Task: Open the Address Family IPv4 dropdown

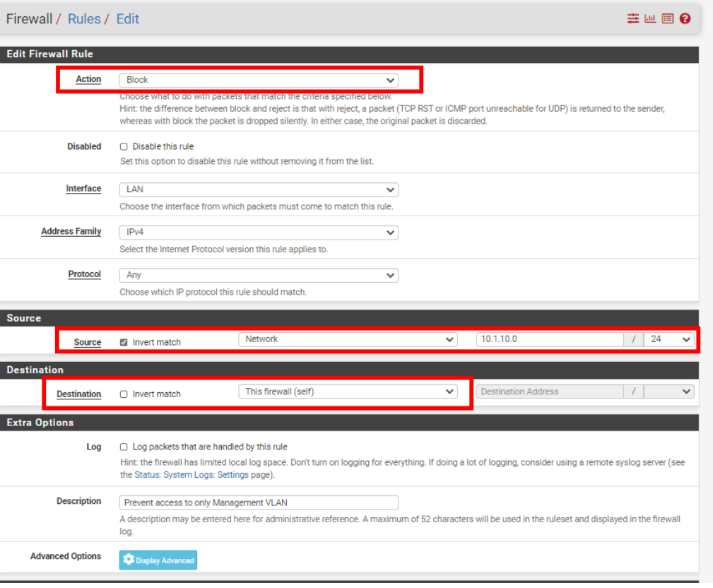Action: pyautogui.click(x=259, y=233)
